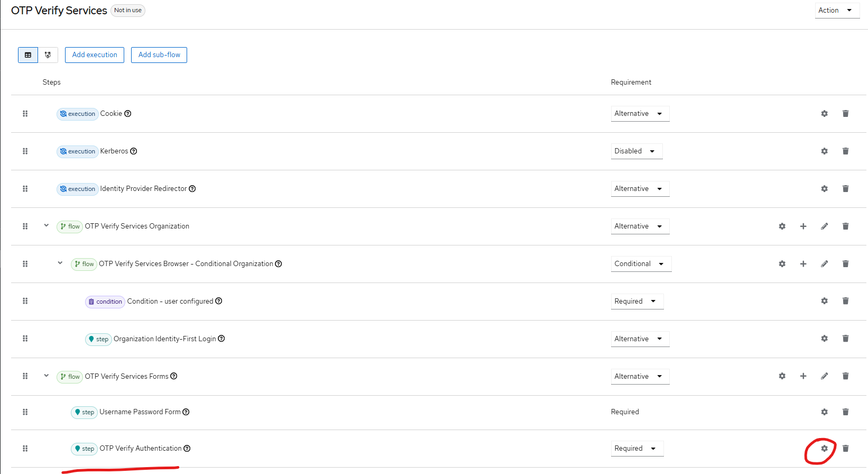The image size is (868, 474).
Task: Open settings gear for OTP Verify Authentication step
Action: (824, 449)
